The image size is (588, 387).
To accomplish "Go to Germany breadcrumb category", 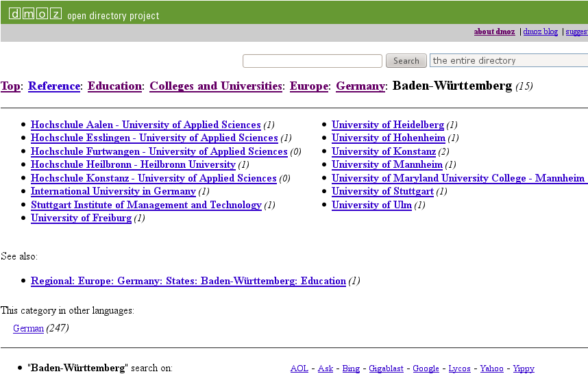I will pos(360,86).
